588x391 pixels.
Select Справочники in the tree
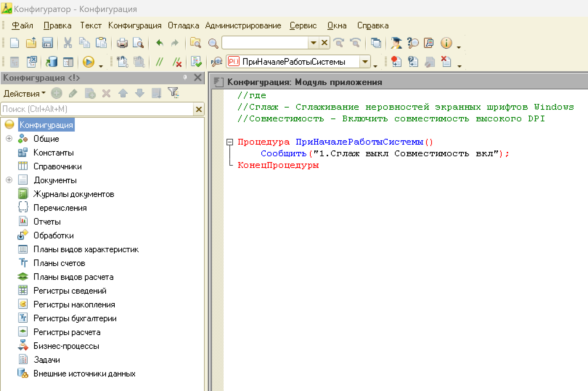coord(57,166)
